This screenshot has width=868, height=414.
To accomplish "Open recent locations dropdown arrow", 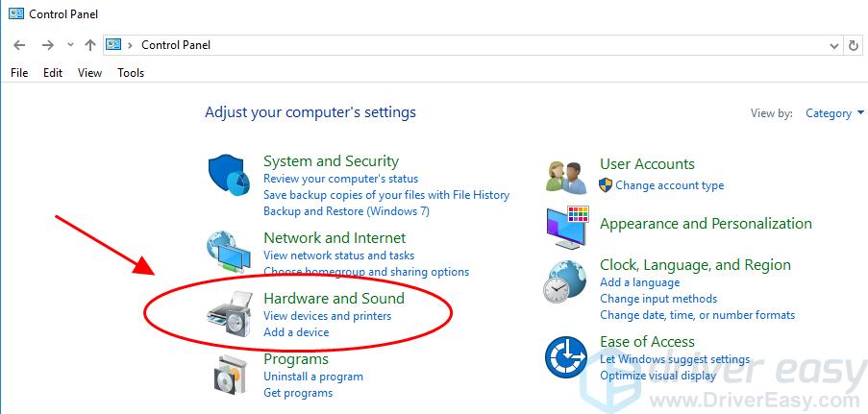I will pyautogui.click(x=70, y=45).
